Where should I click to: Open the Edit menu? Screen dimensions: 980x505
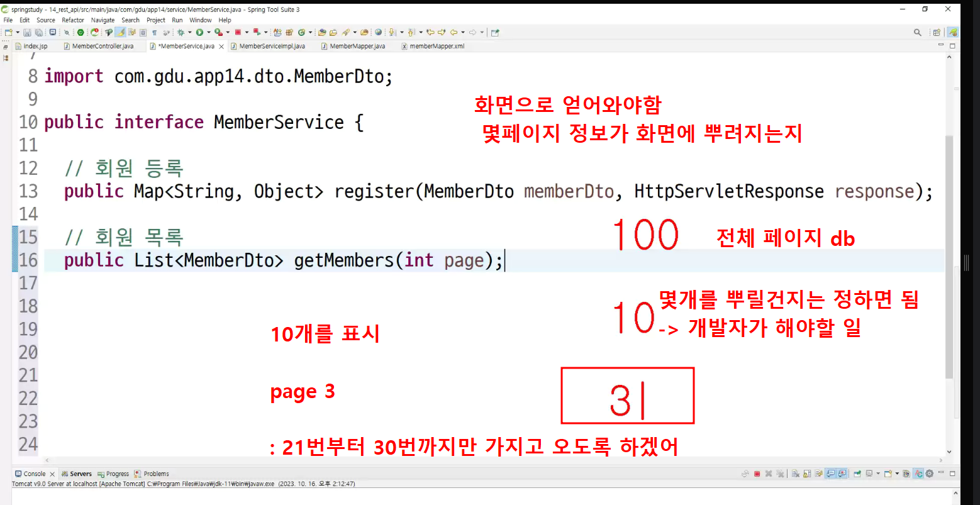pos(25,20)
